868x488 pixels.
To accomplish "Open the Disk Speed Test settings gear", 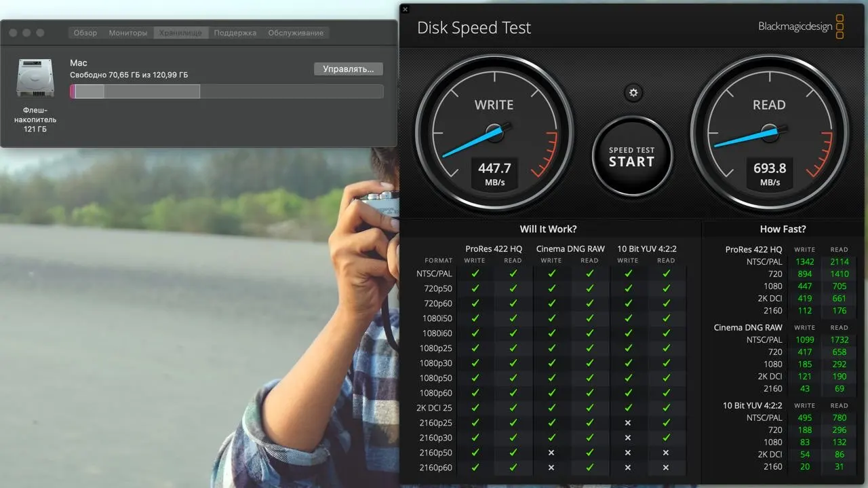I will pos(633,93).
